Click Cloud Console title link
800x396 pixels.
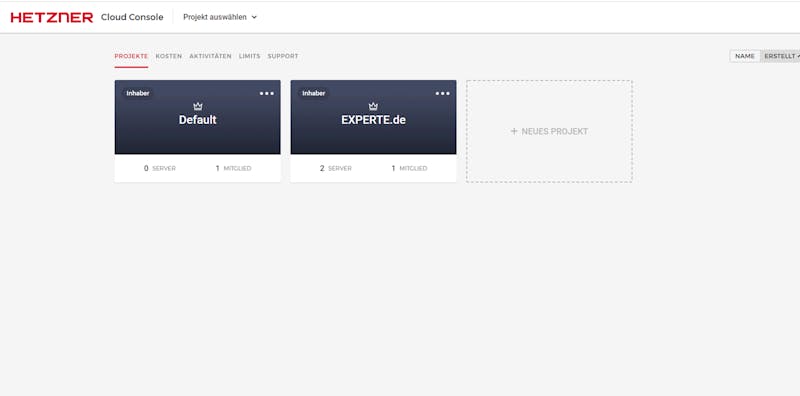point(132,17)
